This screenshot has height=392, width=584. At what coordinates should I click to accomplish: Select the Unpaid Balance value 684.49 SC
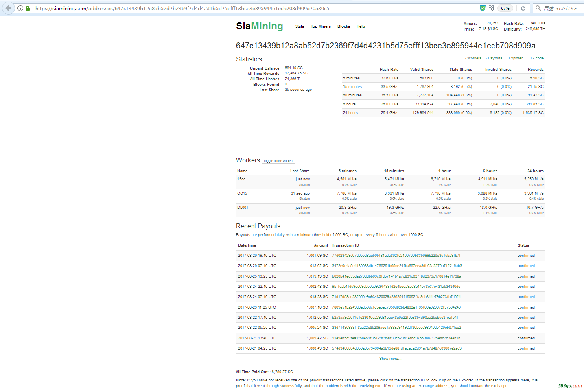(294, 68)
